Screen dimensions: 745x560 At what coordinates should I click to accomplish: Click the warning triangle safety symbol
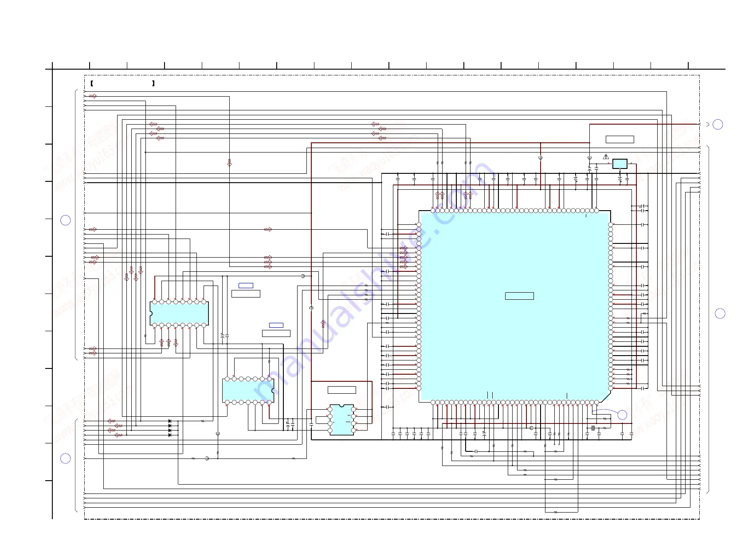coord(606,157)
